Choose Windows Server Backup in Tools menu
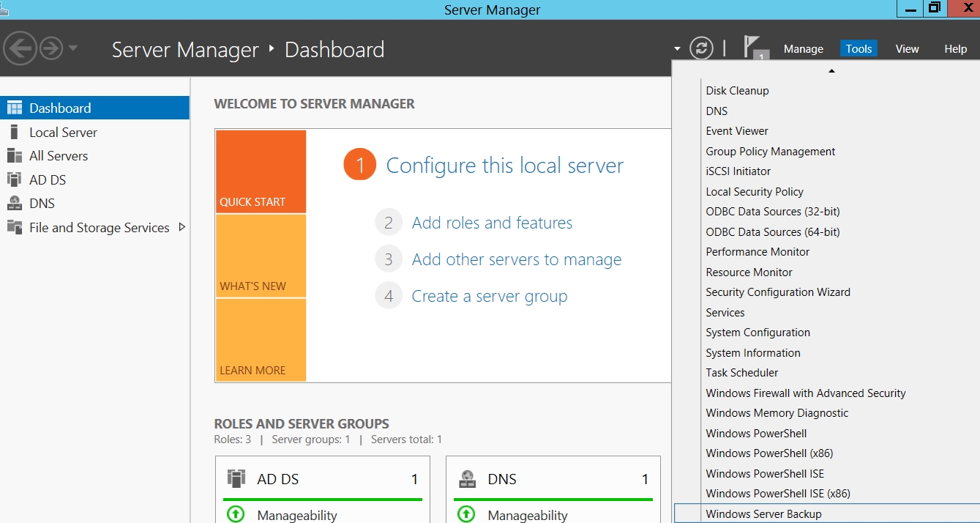This screenshot has width=980, height=523. [763, 513]
